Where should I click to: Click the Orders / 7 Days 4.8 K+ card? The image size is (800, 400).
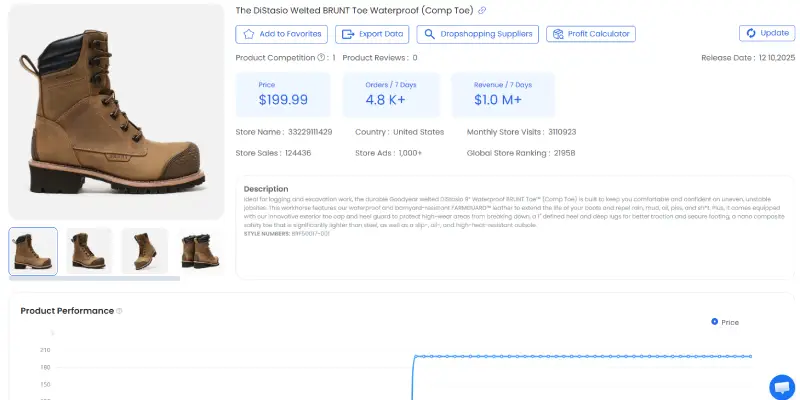click(391, 95)
